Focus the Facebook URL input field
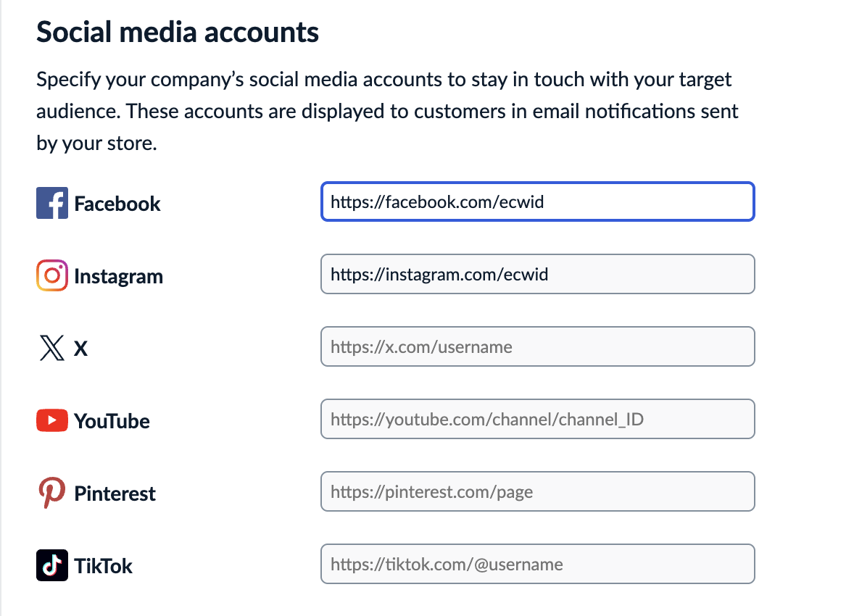This screenshot has width=854, height=616. pyautogui.click(x=537, y=201)
